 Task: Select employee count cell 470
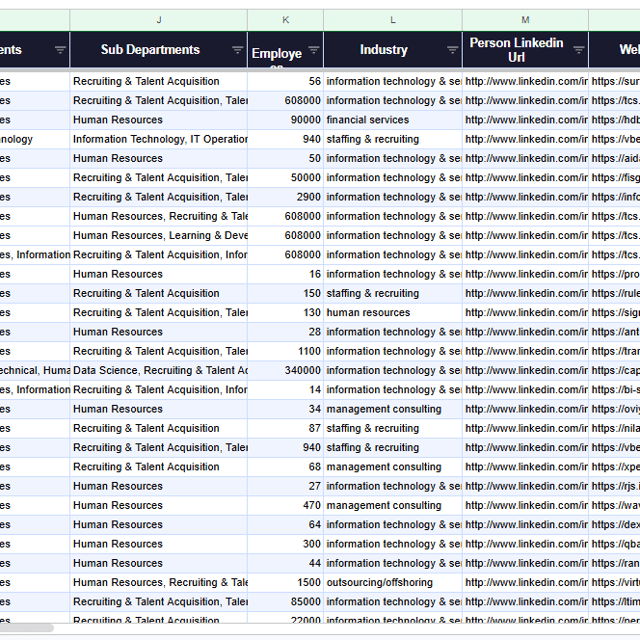pyautogui.click(x=285, y=505)
